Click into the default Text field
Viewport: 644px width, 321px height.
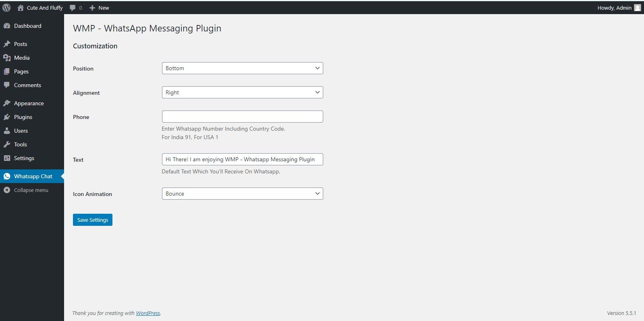point(242,159)
